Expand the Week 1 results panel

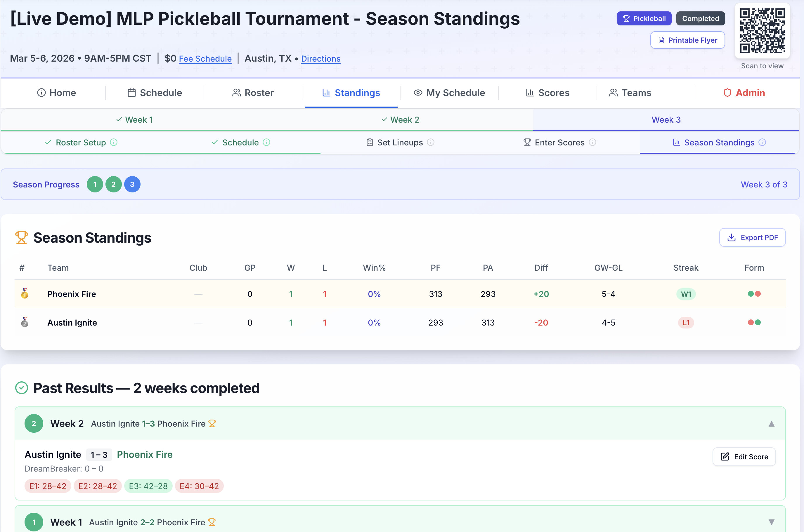(771, 522)
